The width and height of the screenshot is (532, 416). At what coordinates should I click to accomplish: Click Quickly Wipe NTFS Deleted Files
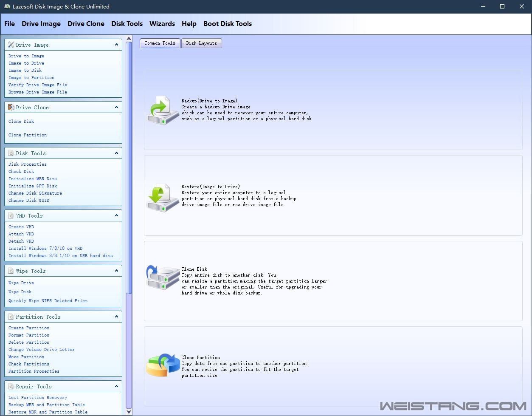point(48,301)
